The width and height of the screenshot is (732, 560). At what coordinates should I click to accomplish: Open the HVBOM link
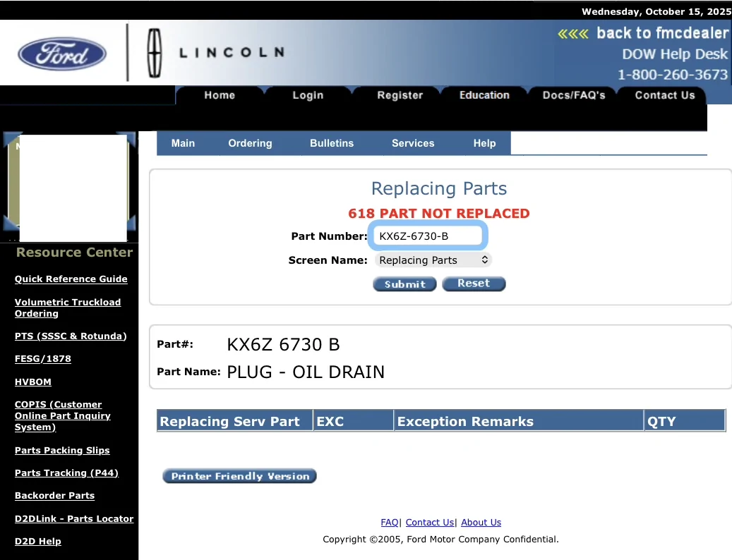click(32, 382)
